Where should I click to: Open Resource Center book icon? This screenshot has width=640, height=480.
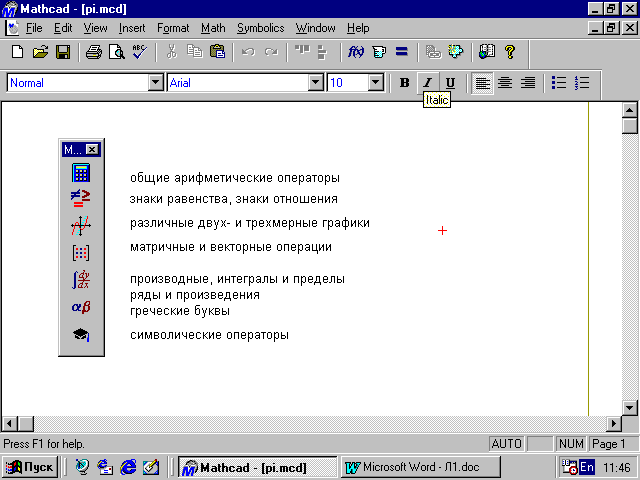click(x=487, y=52)
